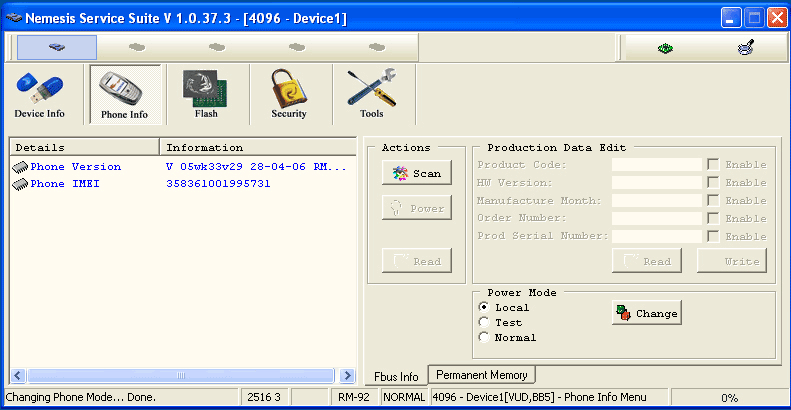Select the second greyed device slot icon
This screenshot has width=791, height=410.
coord(137,47)
